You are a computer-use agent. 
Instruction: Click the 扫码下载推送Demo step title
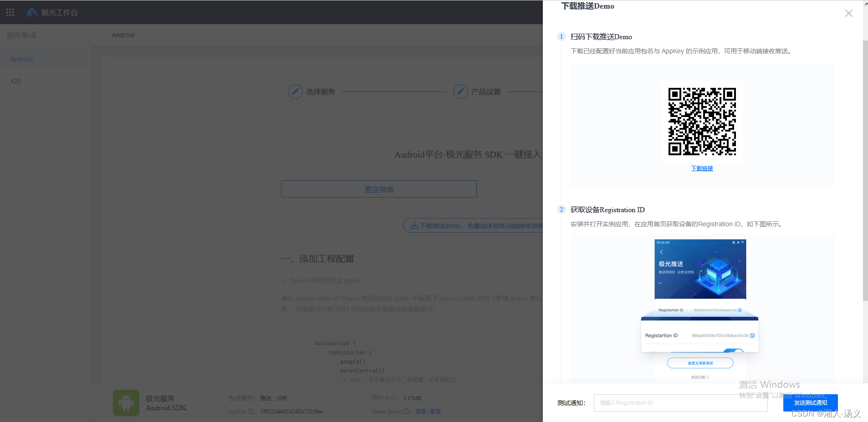[x=601, y=37]
